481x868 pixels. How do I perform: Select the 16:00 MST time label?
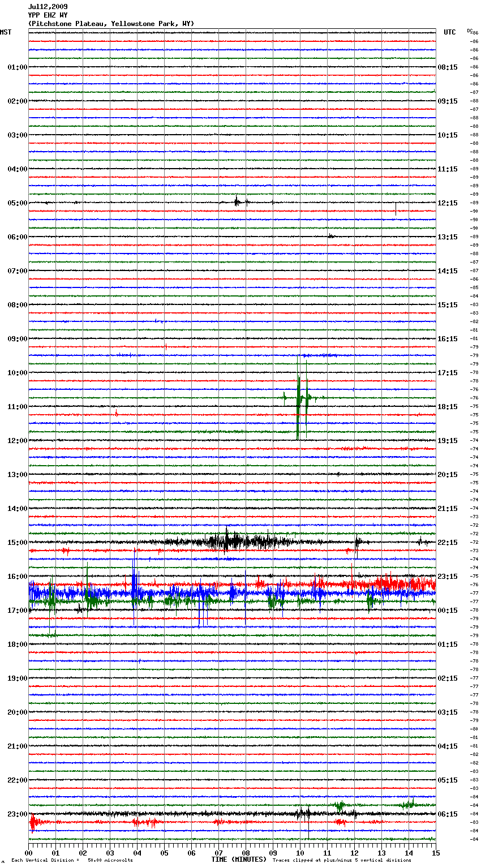pyautogui.click(x=18, y=577)
